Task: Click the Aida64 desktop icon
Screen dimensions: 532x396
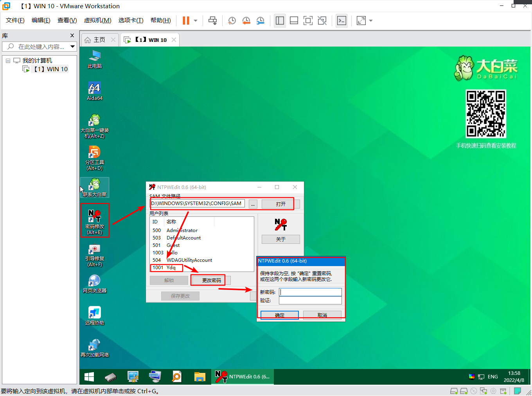Action: click(94, 92)
